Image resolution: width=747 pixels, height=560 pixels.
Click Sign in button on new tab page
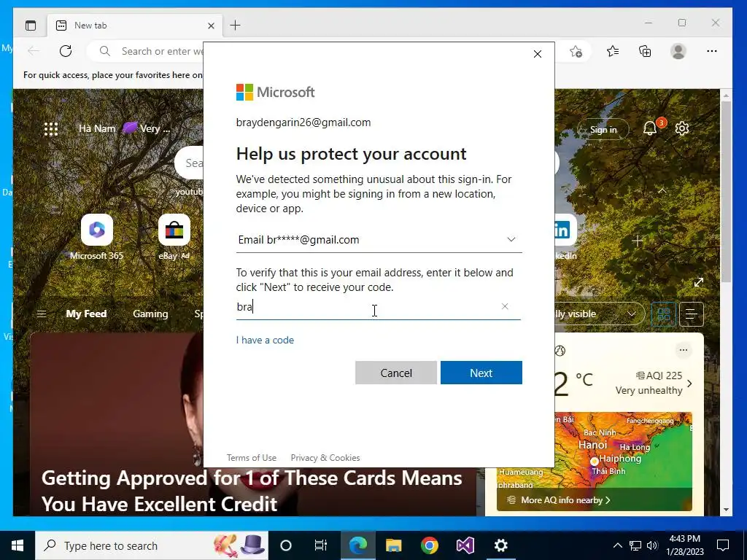coord(603,130)
